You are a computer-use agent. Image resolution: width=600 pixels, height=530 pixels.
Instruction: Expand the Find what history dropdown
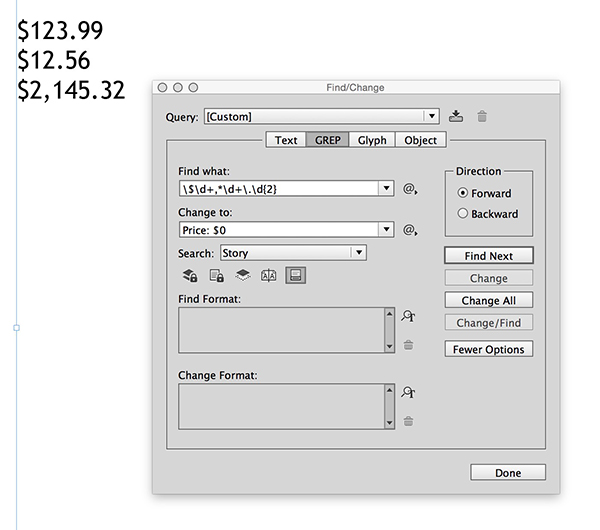tap(386, 188)
